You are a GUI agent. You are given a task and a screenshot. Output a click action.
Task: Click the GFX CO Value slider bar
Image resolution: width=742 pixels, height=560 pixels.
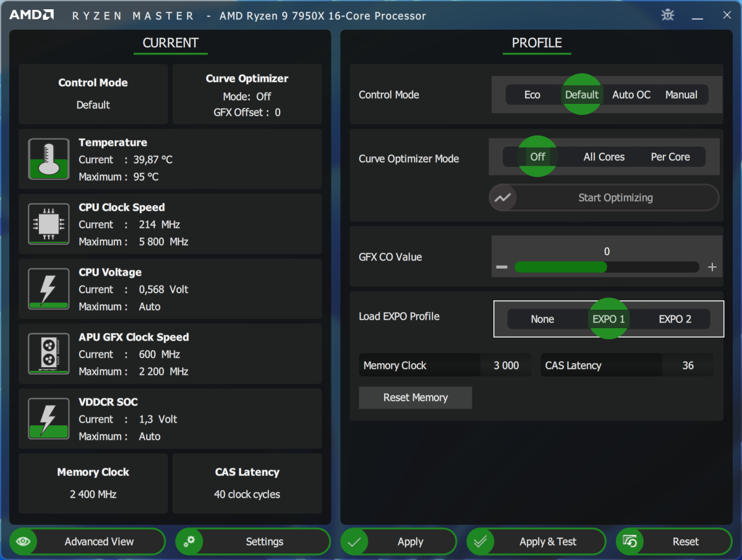[x=607, y=267]
